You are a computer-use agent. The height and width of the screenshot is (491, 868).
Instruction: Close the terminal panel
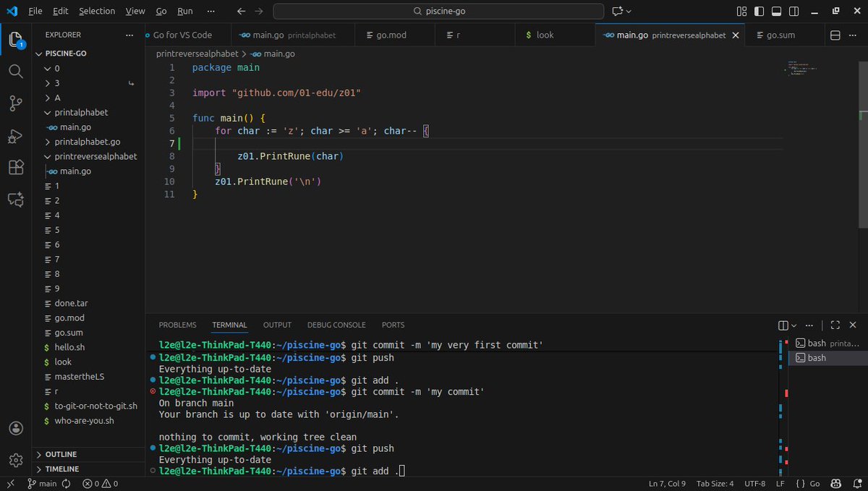pos(854,325)
